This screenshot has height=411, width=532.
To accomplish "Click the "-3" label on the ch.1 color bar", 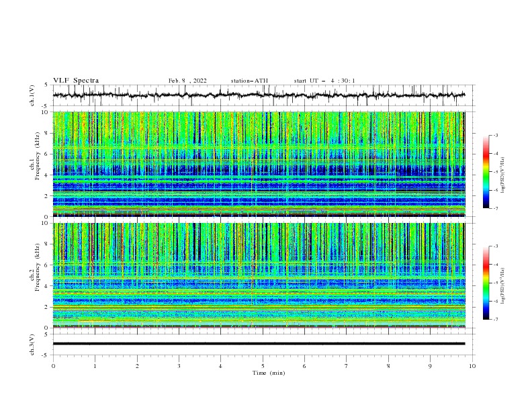I will click(495, 135).
